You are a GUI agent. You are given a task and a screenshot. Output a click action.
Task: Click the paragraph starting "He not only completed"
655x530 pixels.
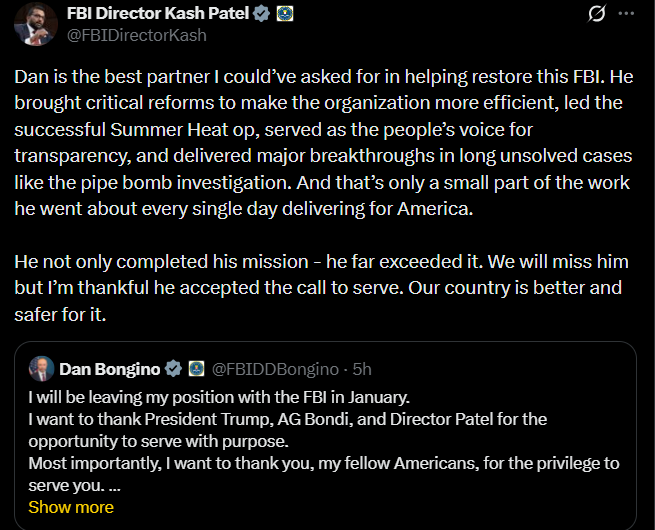tap(322, 287)
